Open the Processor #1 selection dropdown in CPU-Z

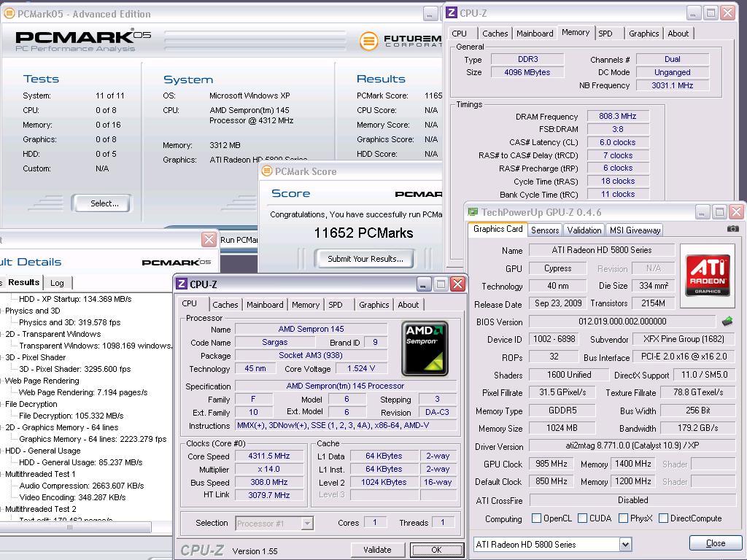(307, 524)
